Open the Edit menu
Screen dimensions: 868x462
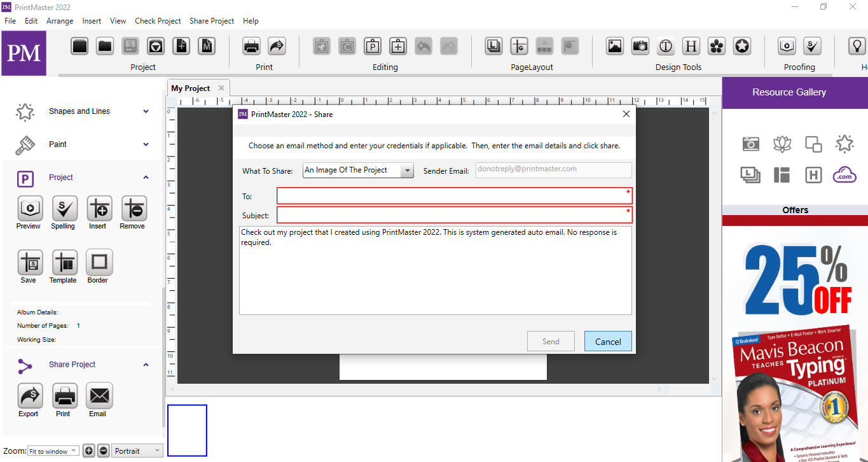pos(31,21)
